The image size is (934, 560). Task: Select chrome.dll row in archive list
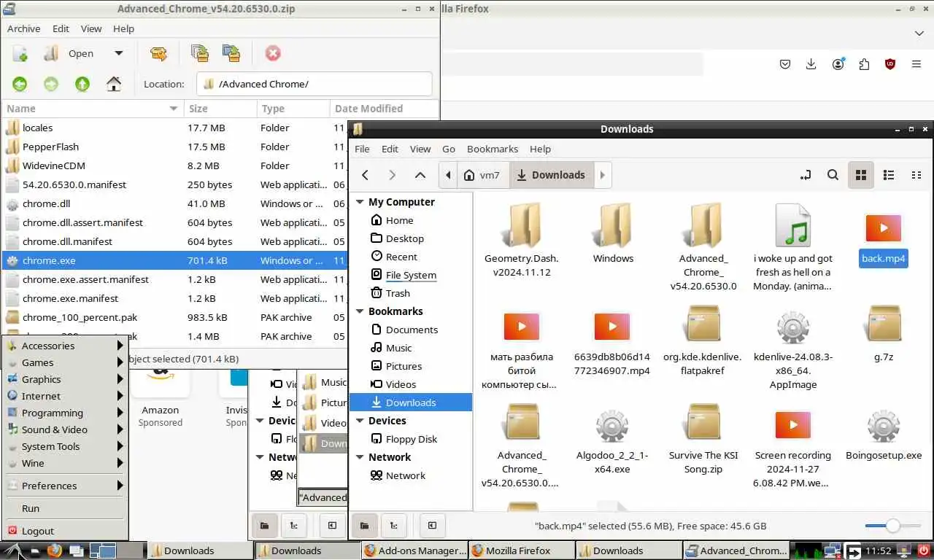point(174,203)
